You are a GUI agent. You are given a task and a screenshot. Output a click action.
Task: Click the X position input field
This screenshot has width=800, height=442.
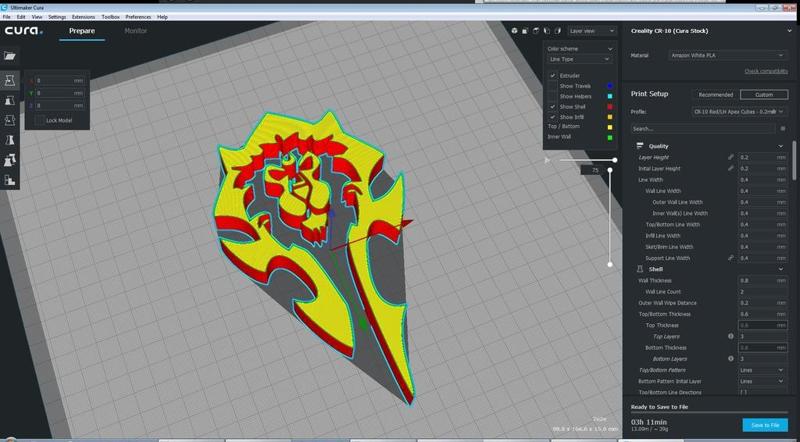[x=60, y=81]
